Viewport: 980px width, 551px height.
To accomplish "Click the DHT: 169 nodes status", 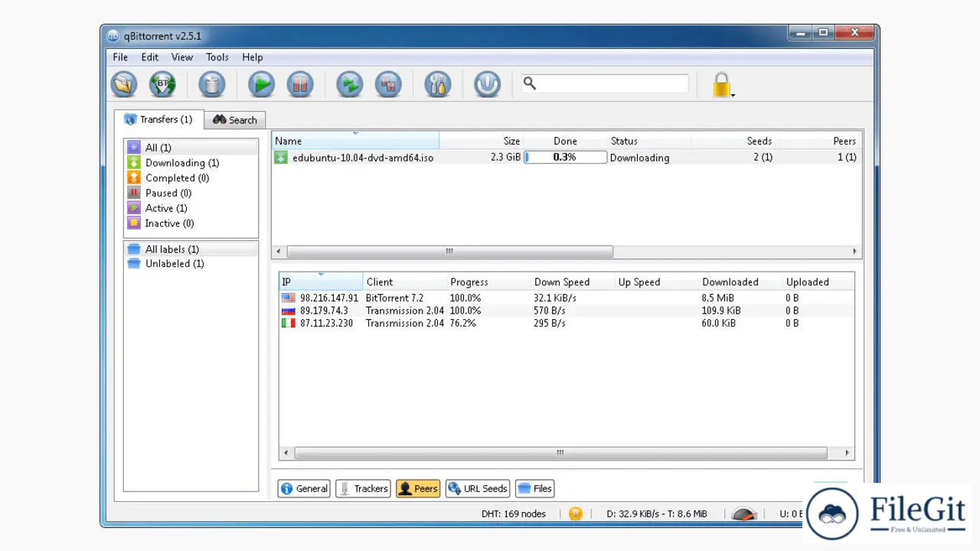I will (x=514, y=514).
